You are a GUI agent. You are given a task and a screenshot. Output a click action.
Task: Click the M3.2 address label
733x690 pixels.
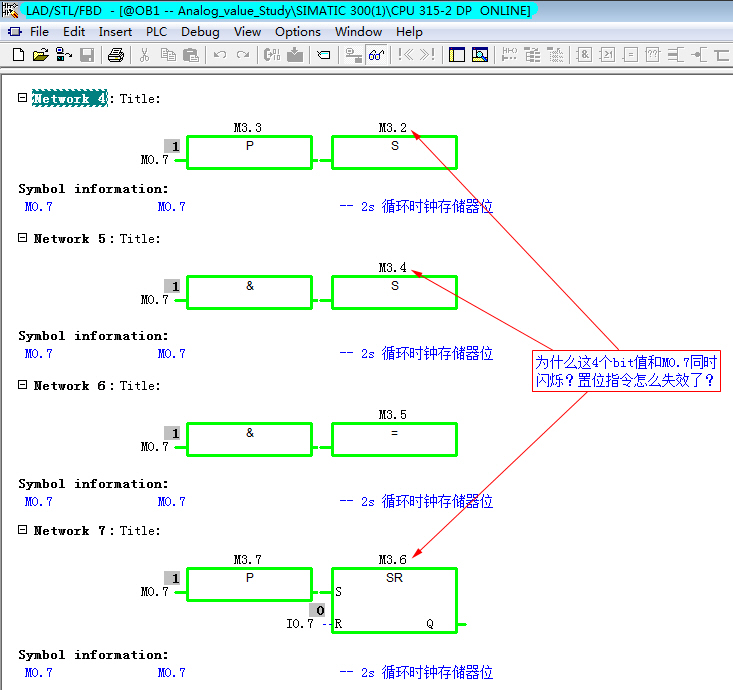[393, 128]
